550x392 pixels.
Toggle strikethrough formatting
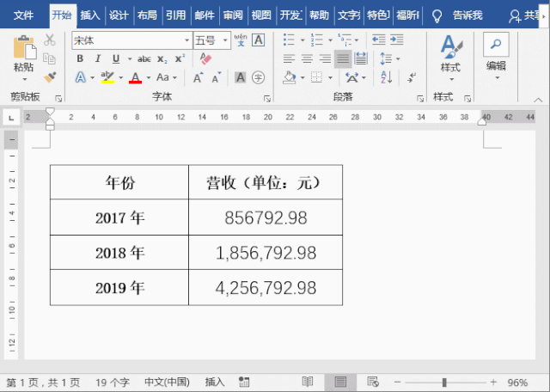point(144,58)
